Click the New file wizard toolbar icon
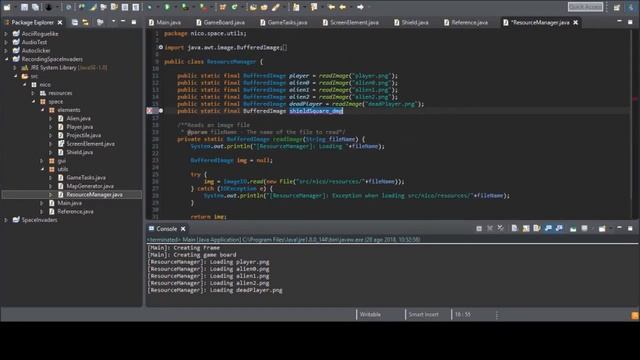640x360 pixels. (7, 7)
